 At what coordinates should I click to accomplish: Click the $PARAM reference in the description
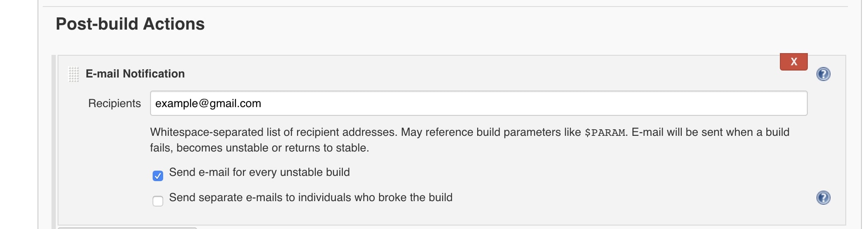coord(605,133)
